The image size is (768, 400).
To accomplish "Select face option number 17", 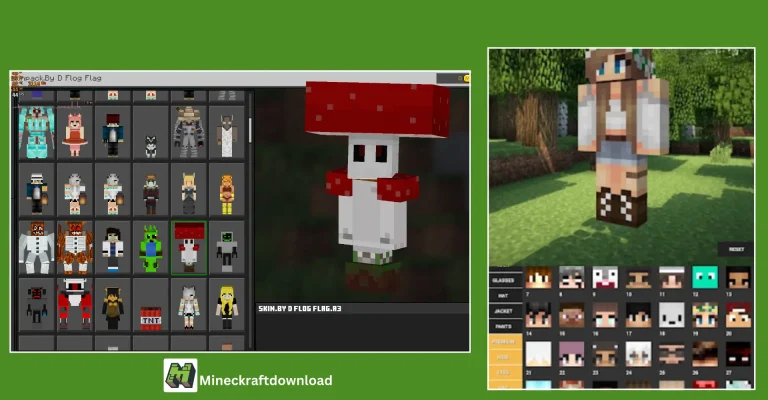I will (638, 315).
